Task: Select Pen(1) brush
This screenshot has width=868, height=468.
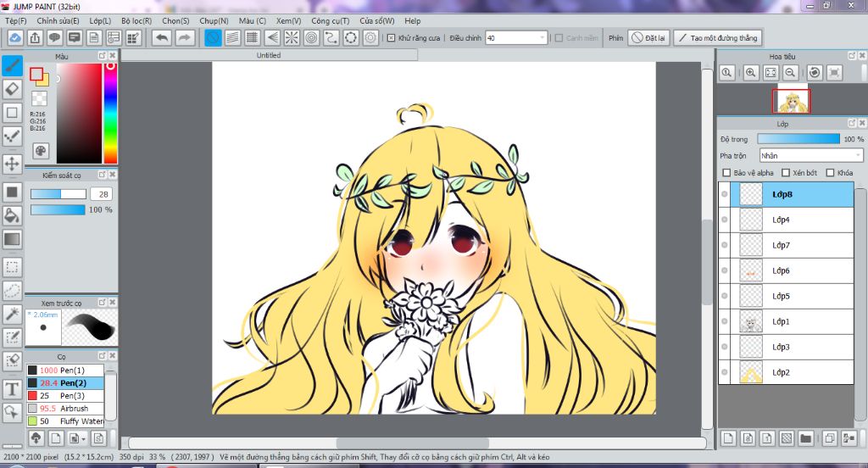Action: click(x=65, y=370)
